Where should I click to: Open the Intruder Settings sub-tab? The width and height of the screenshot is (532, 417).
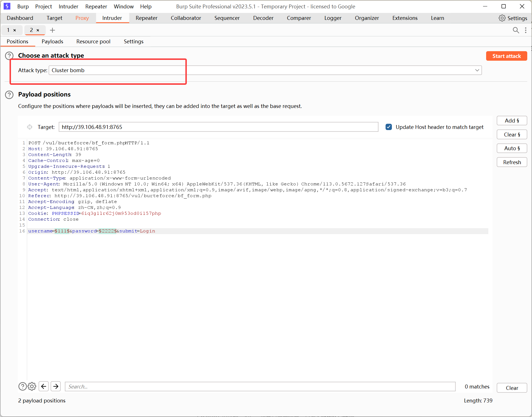(x=134, y=41)
